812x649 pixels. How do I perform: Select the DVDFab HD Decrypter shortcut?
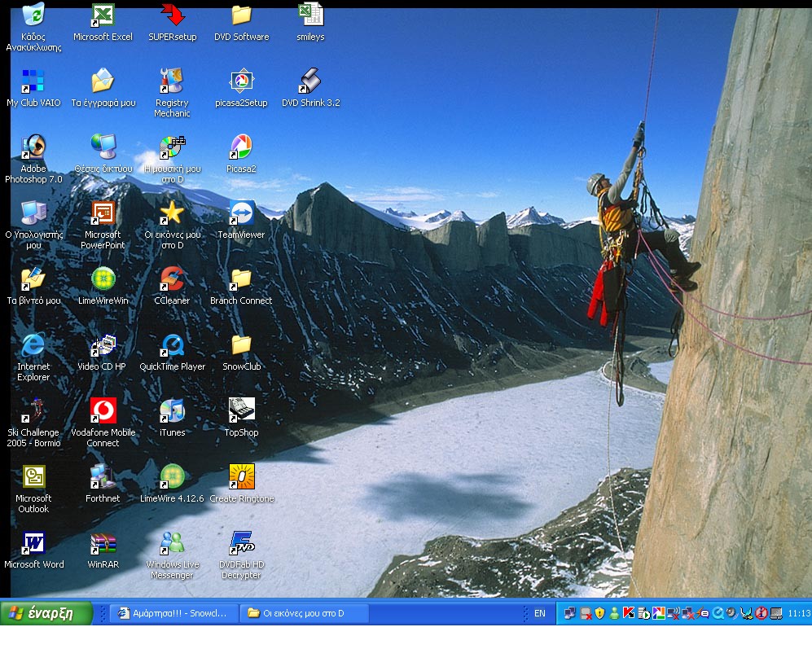(x=241, y=542)
